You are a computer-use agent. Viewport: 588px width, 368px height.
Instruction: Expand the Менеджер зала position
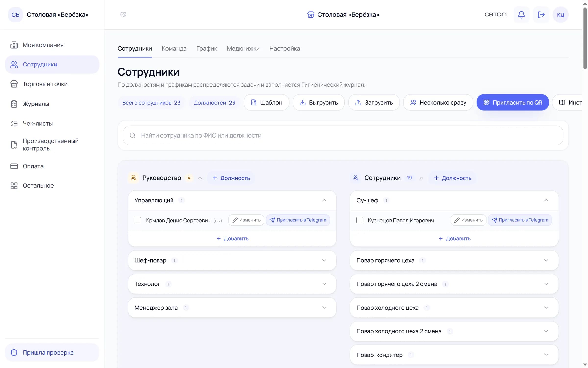click(x=324, y=308)
